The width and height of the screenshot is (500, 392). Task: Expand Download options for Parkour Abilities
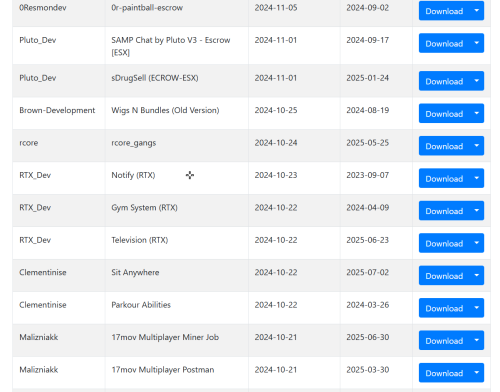[x=477, y=308]
